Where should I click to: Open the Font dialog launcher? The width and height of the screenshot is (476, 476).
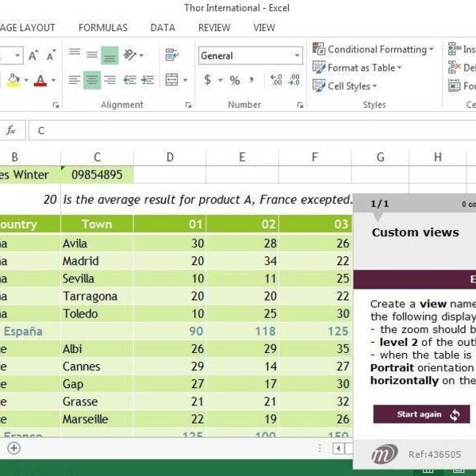pos(56,105)
